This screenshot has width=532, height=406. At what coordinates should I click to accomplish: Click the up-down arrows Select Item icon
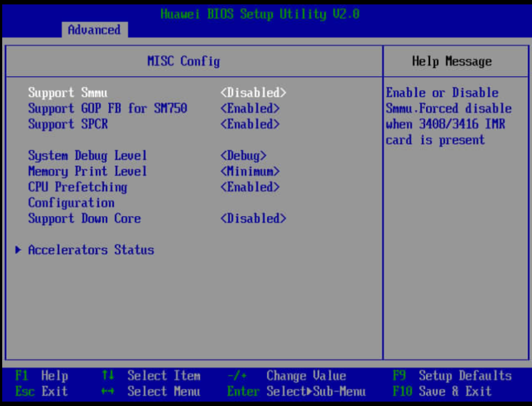point(108,375)
